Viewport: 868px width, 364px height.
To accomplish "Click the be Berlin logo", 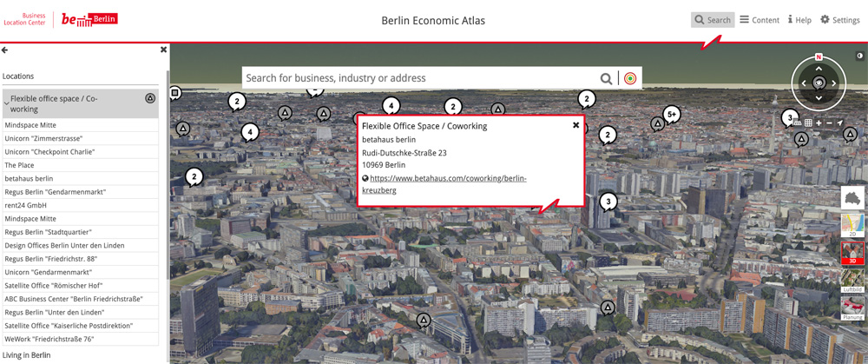I will click(89, 19).
